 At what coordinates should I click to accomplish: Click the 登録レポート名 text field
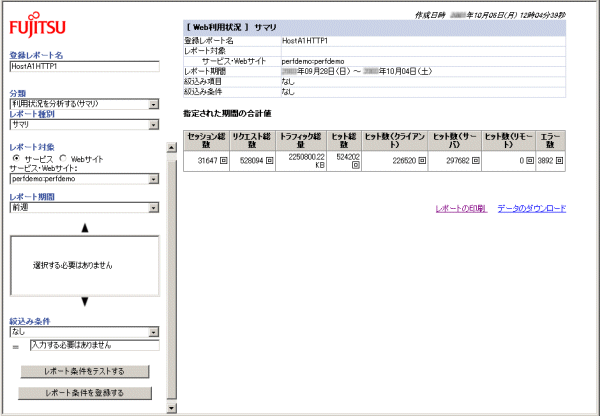(84, 68)
